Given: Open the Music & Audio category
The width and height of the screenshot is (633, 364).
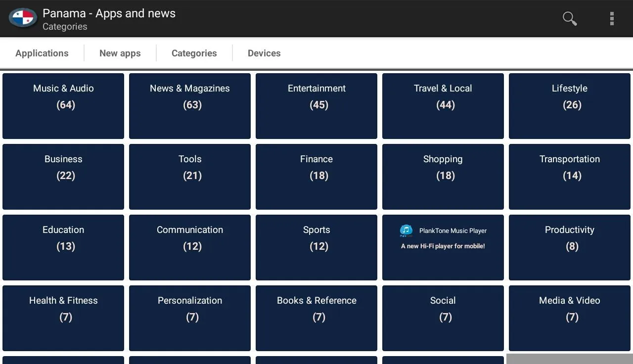Looking at the screenshot, I should coord(63,106).
